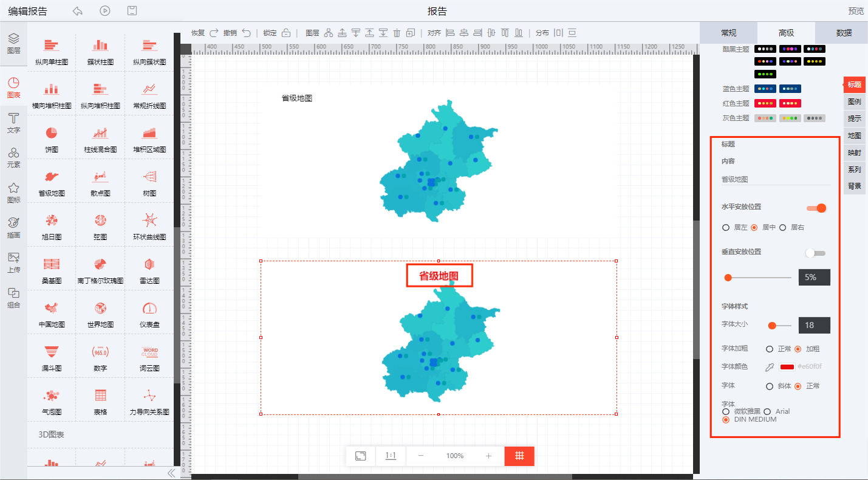Insert a 表格 table element
Viewport: 868px width, 480px height.
pyautogui.click(x=100, y=402)
